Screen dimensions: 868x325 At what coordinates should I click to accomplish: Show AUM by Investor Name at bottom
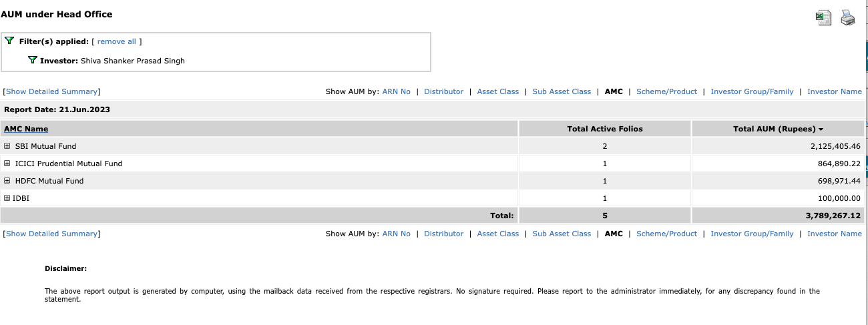pyautogui.click(x=835, y=234)
